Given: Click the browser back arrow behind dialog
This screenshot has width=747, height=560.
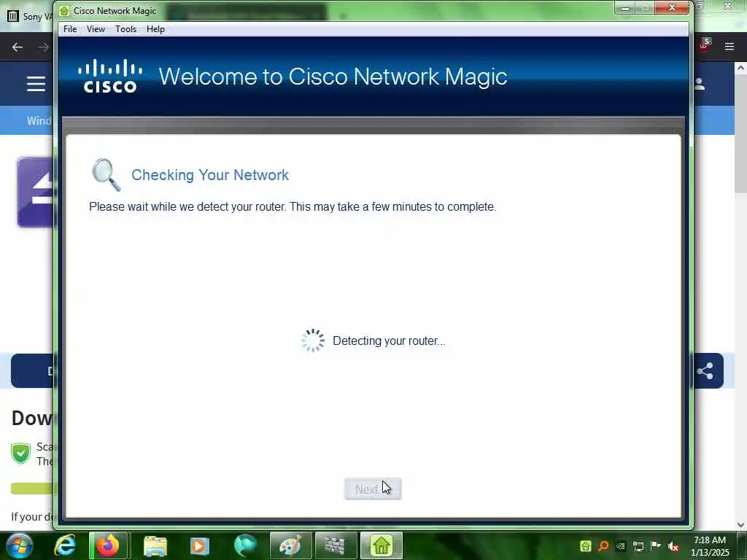Looking at the screenshot, I should (18, 47).
